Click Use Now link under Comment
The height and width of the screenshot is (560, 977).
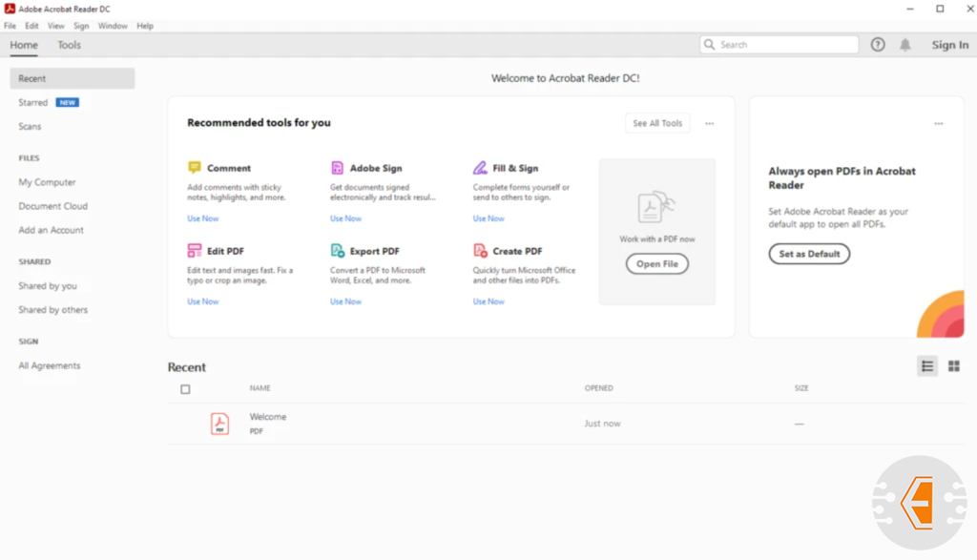(x=202, y=218)
